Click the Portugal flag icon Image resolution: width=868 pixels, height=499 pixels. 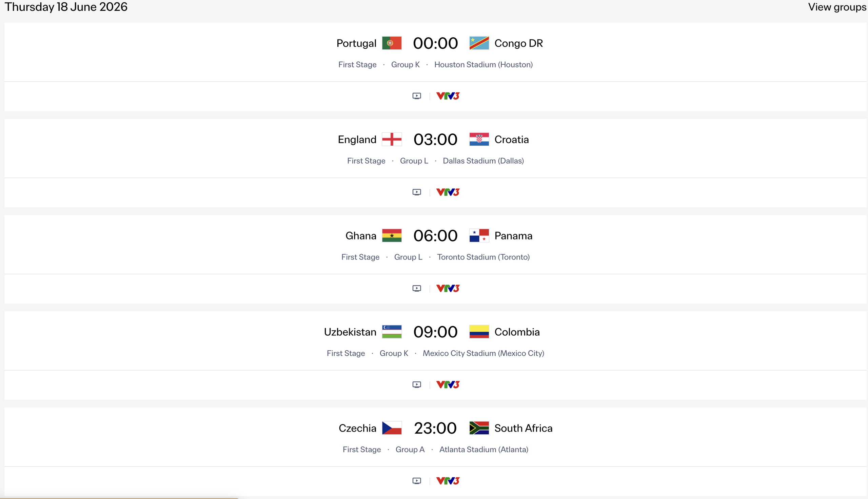click(x=391, y=43)
